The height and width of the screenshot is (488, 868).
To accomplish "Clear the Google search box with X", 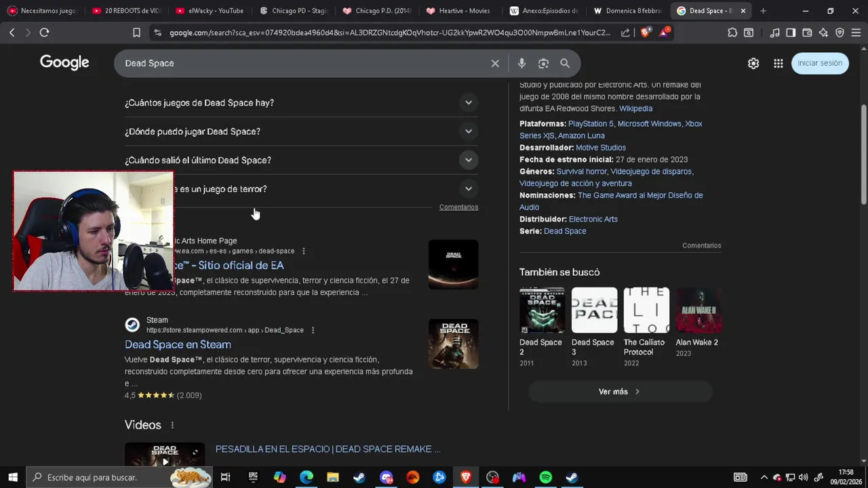I will point(495,63).
